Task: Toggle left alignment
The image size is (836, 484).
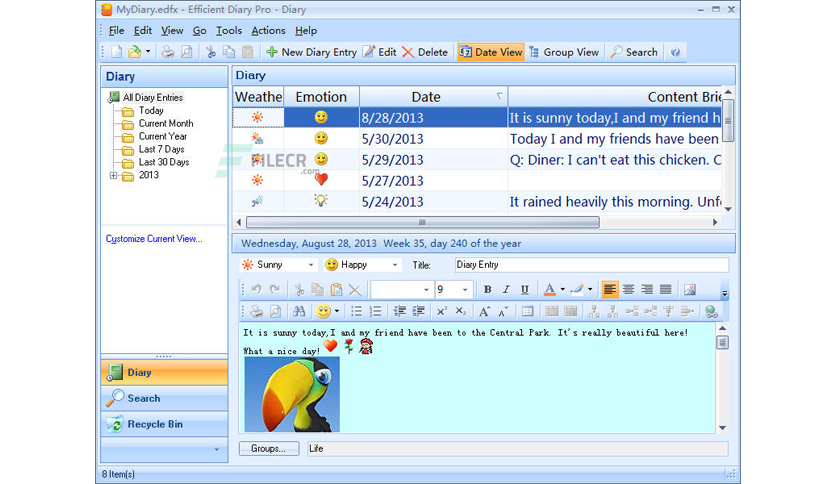Action: tap(609, 289)
